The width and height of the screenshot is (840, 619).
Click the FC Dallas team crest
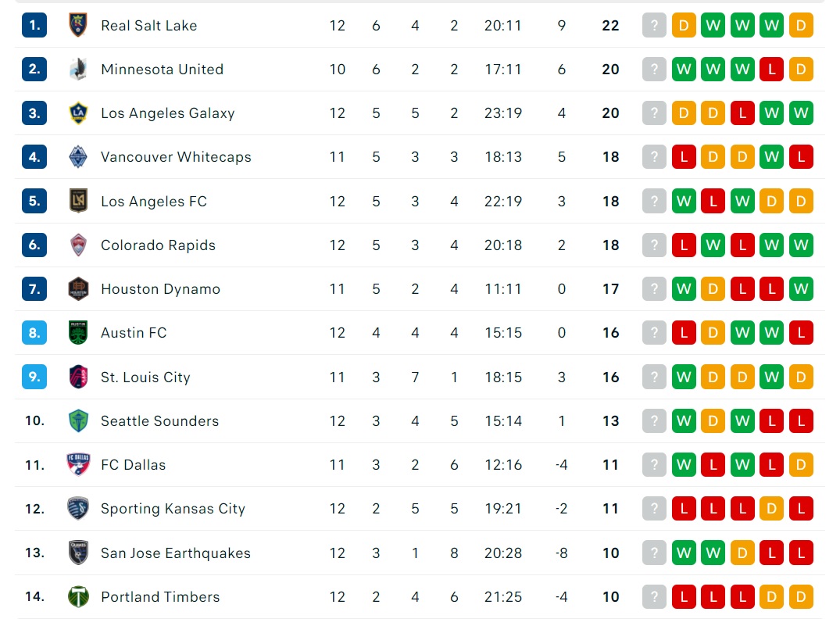tap(78, 465)
